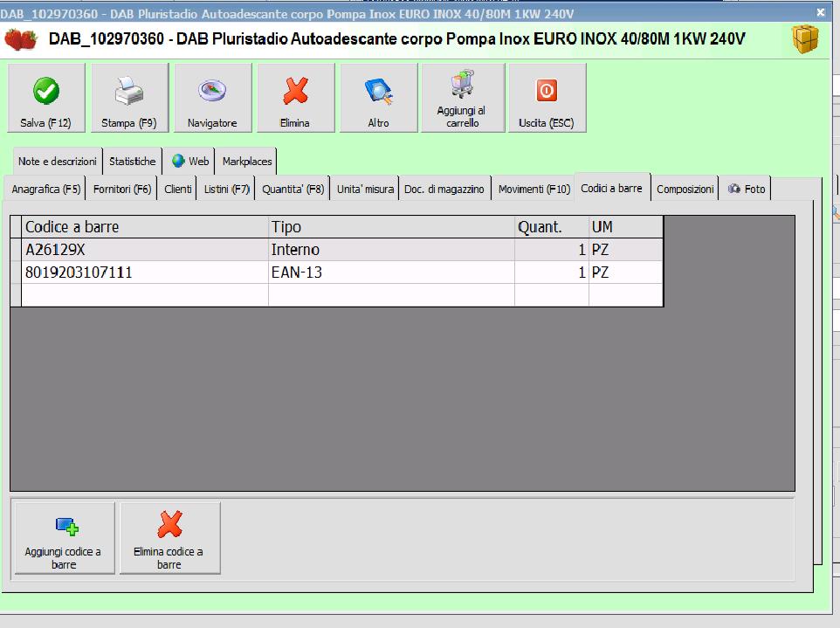Click the Uscita (ESC) exit button
Screen dimensions: 840x628
point(547,98)
